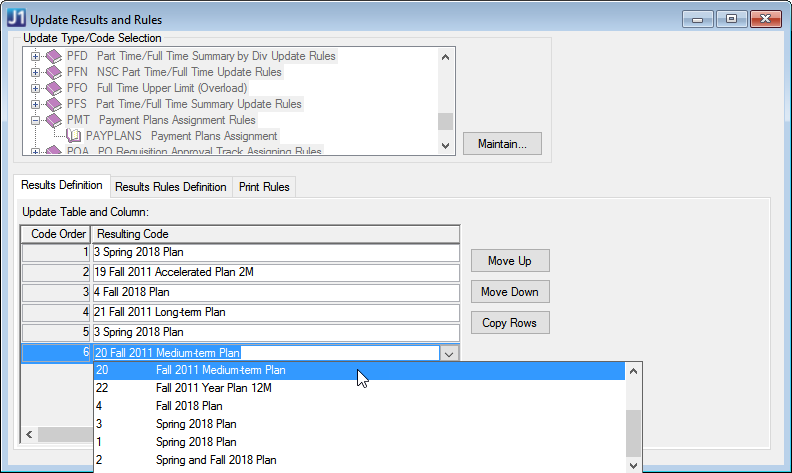This screenshot has height=473, width=792.
Task: Collapse the PMT Payment Plans node
Action: [36, 120]
